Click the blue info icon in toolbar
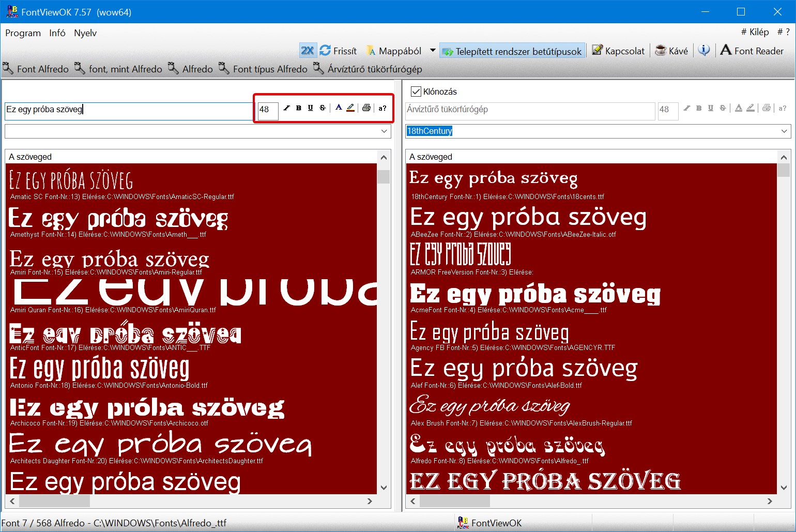Screen dimensions: 796x532 click(x=703, y=50)
